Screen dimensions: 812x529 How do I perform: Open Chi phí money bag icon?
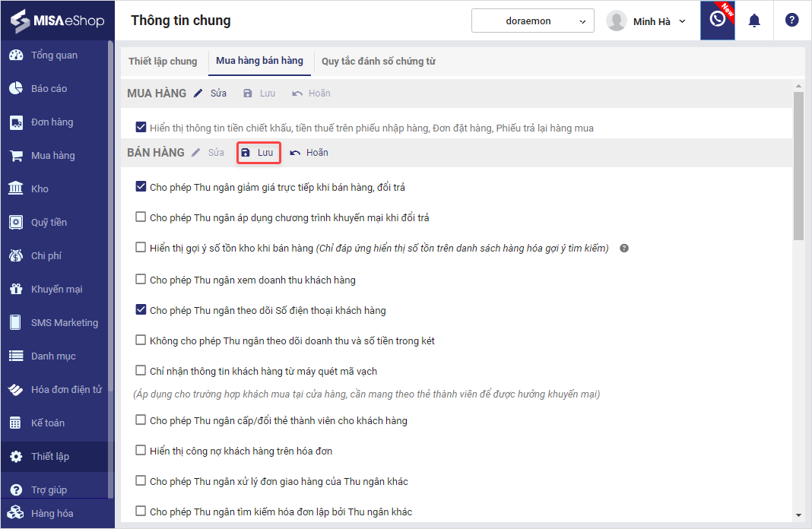pyautogui.click(x=16, y=255)
